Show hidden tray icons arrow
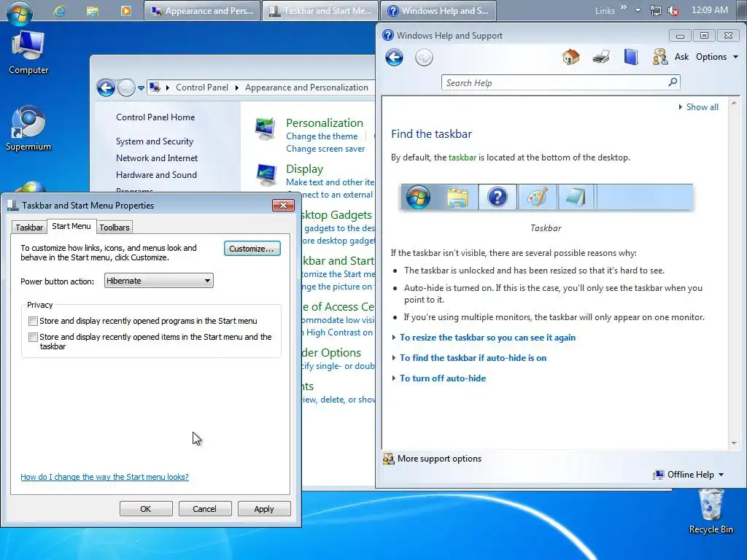 click(x=638, y=10)
